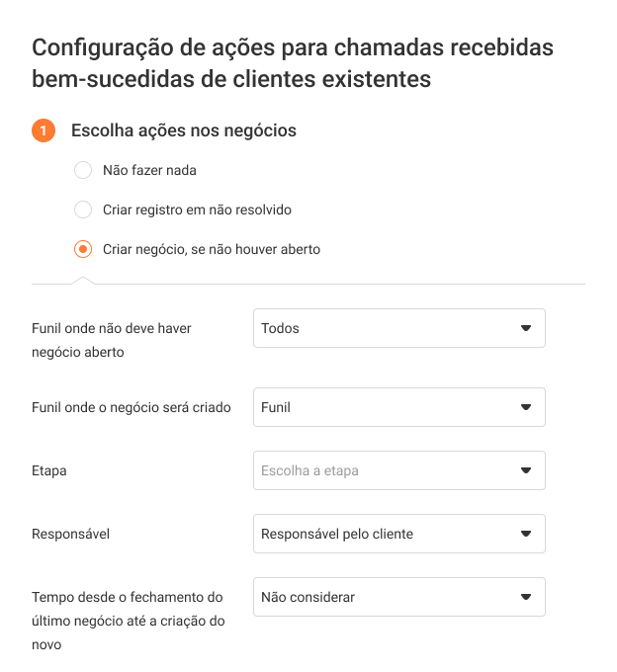Click the Escolha ações nos negócios heading

184,130
